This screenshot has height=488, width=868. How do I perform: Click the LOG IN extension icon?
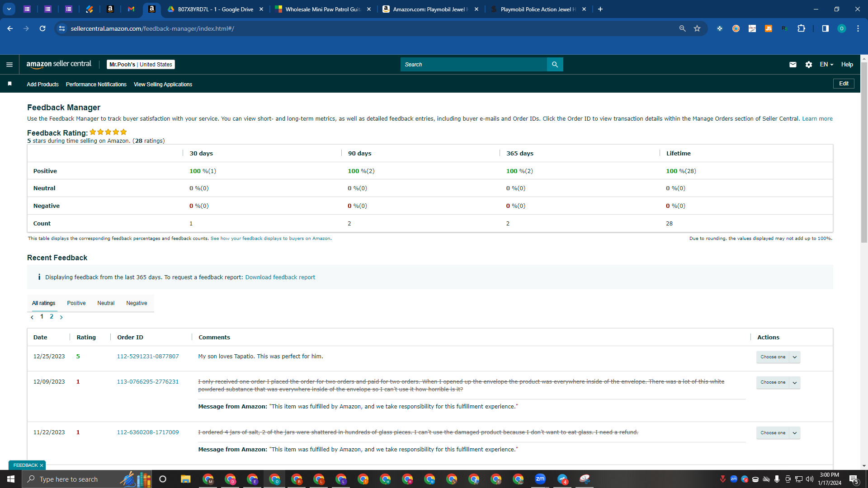pyautogui.click(x=752, y=28)
